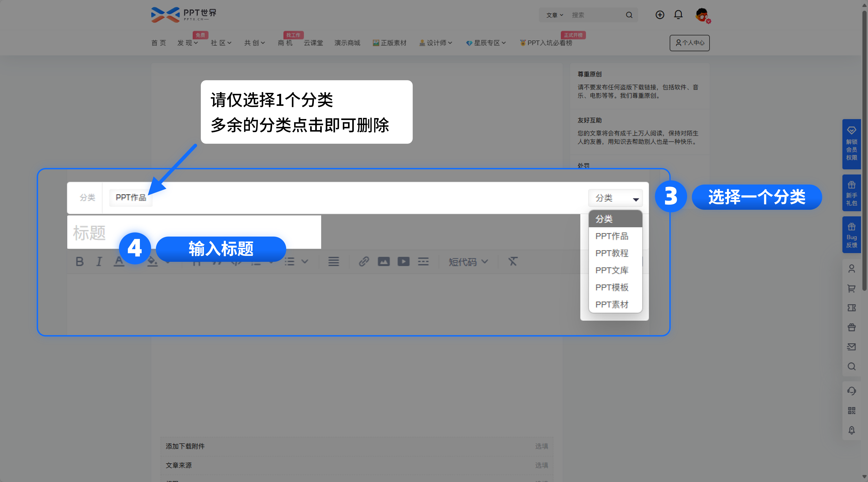The image size is (868, 482).
Task: Click the 搜索 search input field
Action: (595, 15)
